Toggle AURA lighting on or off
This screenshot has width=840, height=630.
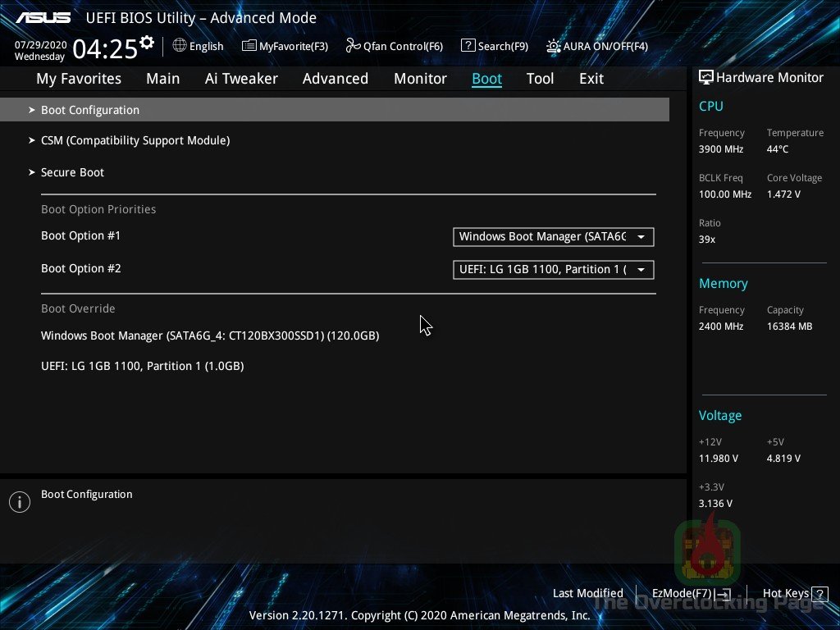click(x=596, y=46)
